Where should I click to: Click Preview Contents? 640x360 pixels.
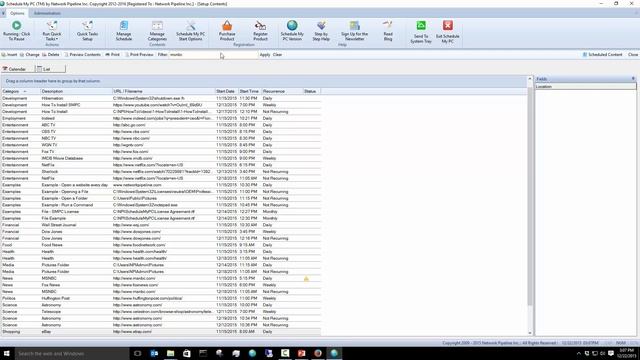pyautogui.click(x=82, y=54)
